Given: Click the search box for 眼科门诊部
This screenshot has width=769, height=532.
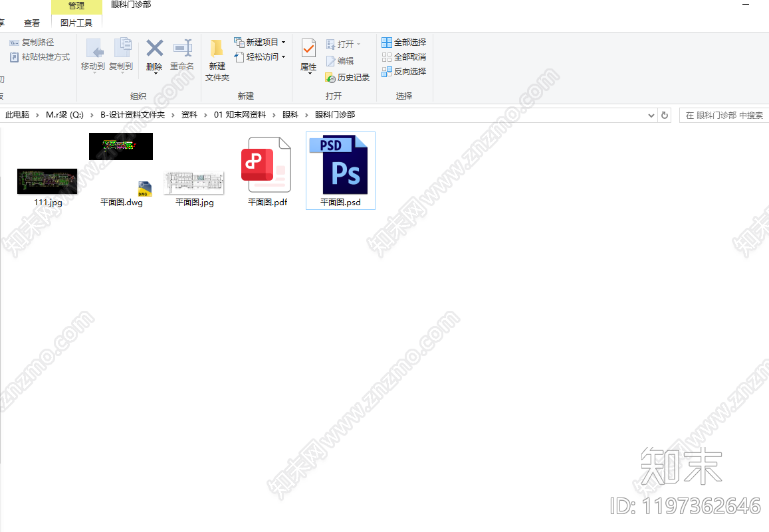Looking at the screenshot, I should 724,115.
